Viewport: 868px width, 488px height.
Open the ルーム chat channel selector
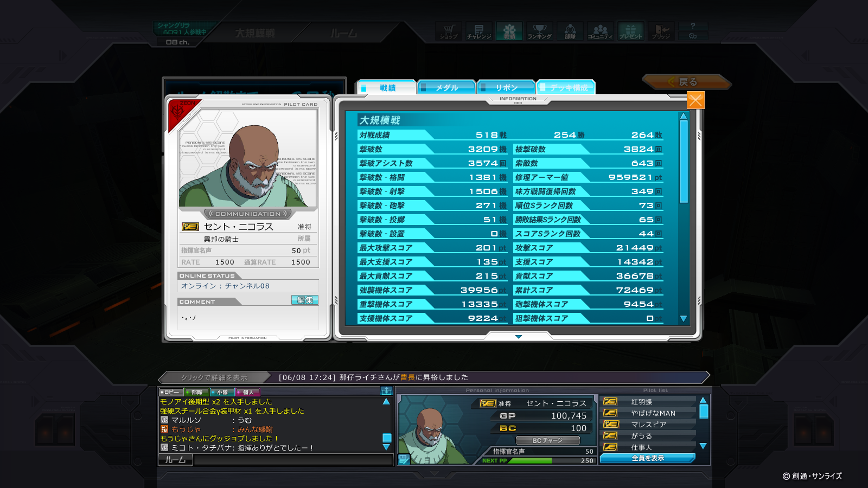pyautogui.click(x=175, y=460)
